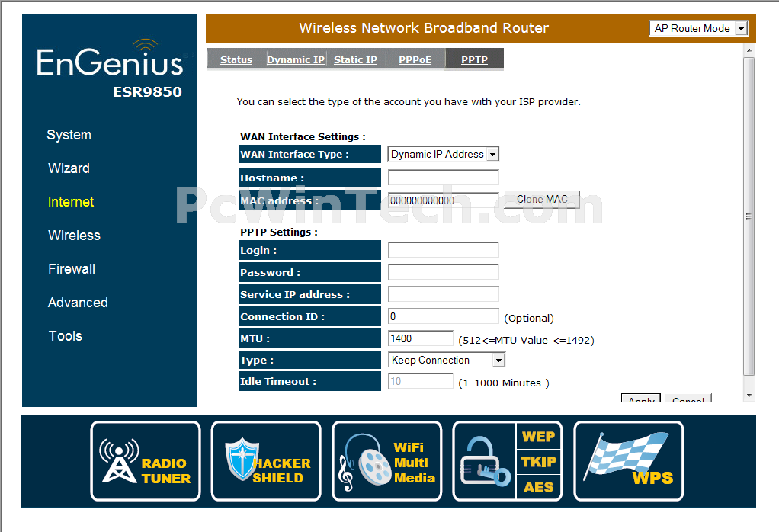779x532 pixels.
Task: Open the Wizard menu in sidebar
Action: (69, 168)
